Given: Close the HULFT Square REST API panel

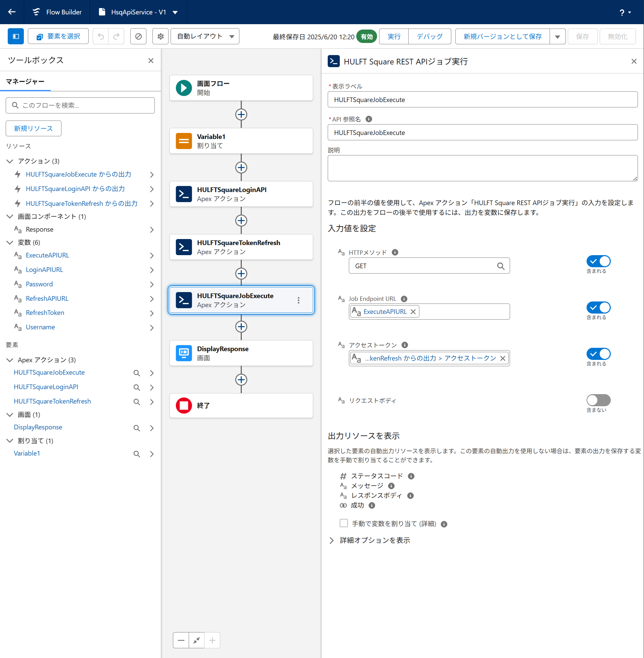Looking at the screenshot, I should (634, 61).
